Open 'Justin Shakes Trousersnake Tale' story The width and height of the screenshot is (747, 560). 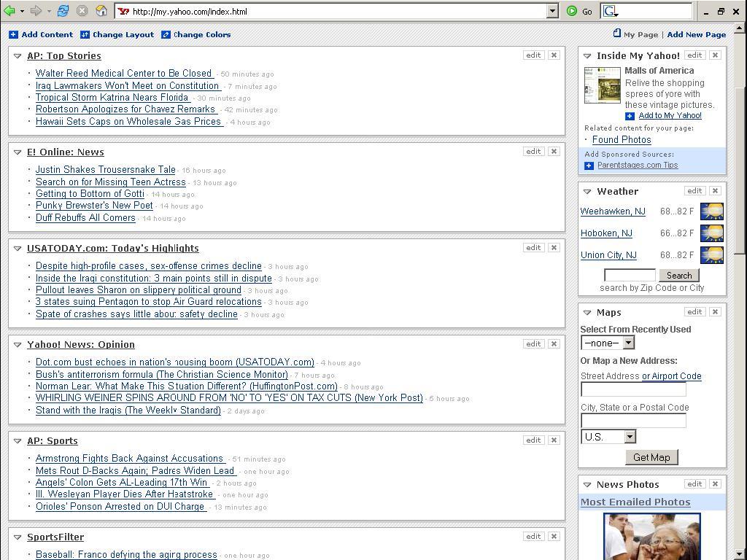tap(106, 169)
